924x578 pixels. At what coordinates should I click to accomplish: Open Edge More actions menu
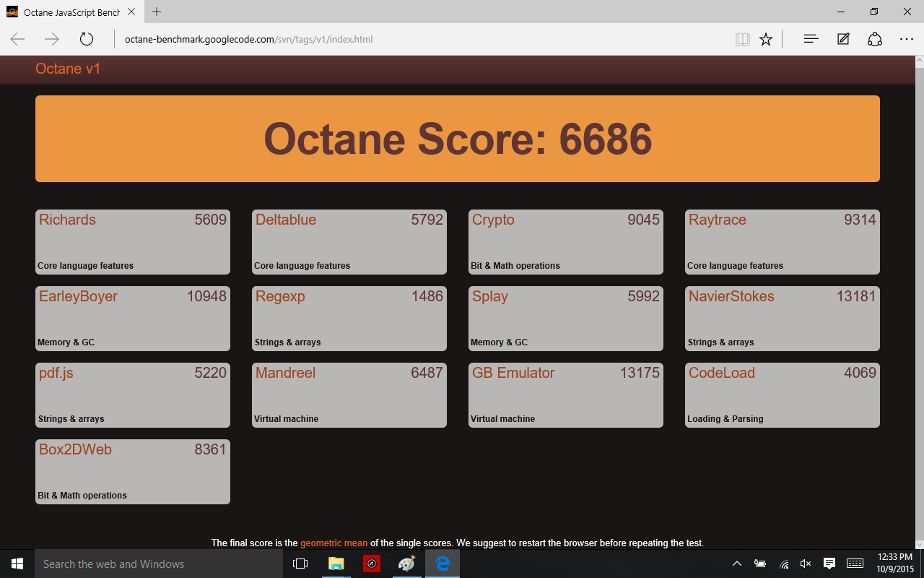click(907, 39)
